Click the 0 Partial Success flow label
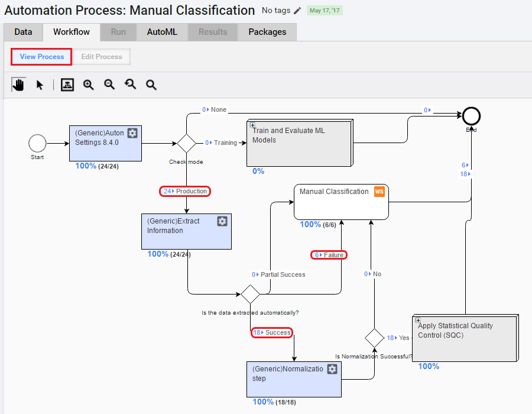This screenshot has width=532, height=414. 278,274
